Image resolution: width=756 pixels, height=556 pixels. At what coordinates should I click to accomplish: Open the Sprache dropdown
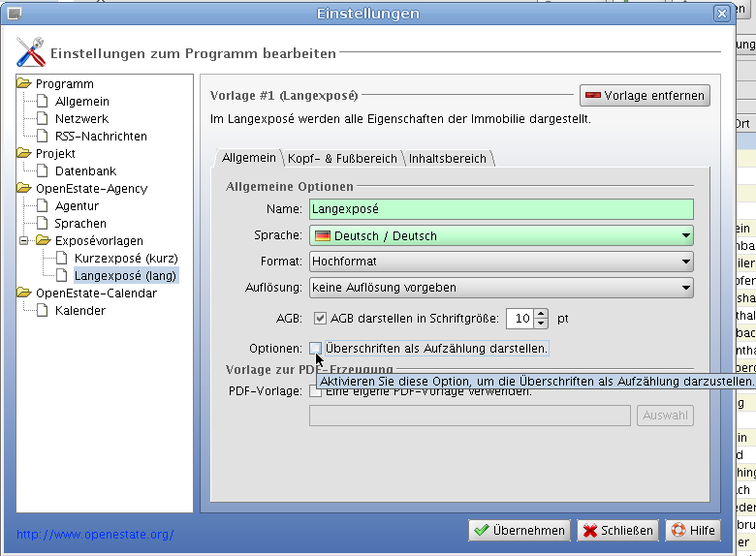[x=501, y=235]
